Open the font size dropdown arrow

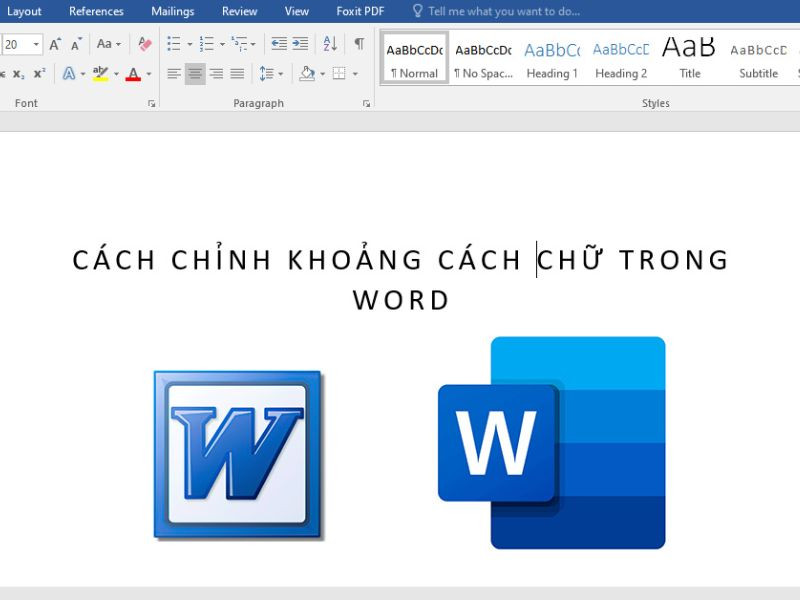click(36, 44)
